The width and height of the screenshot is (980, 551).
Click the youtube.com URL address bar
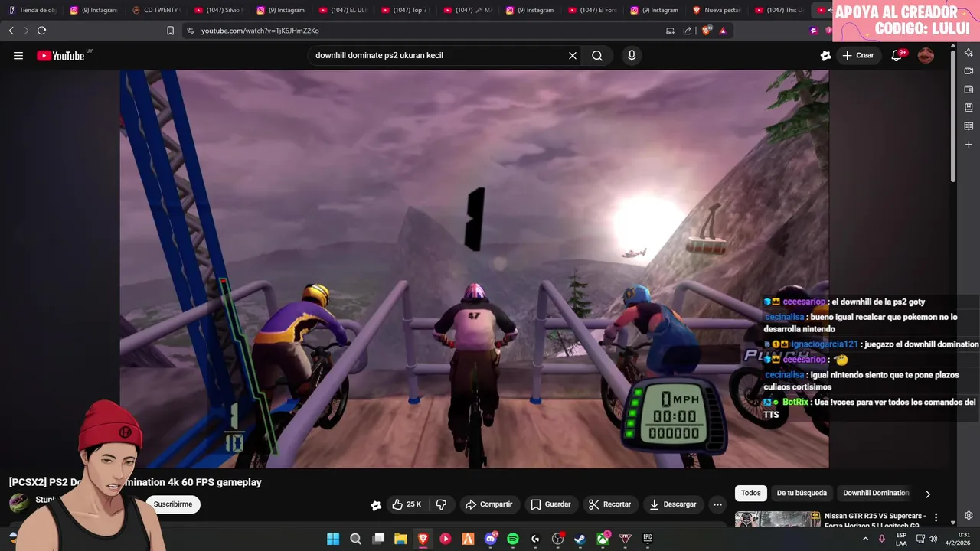pyautogui.click(x=260, y=31)
